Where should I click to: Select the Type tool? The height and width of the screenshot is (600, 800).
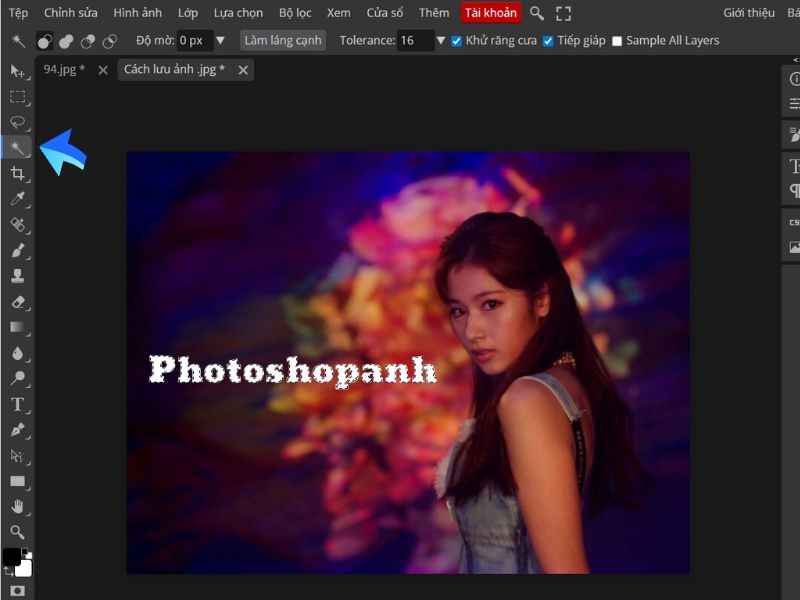[17, 404]
